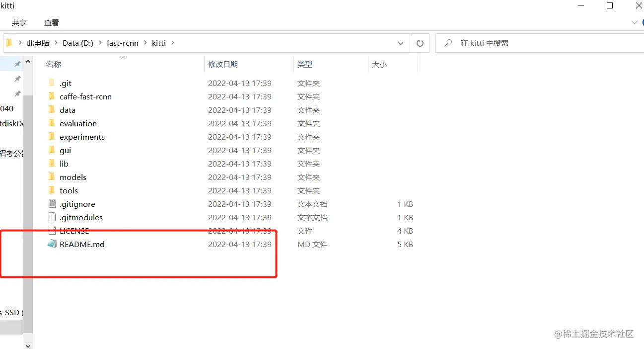Viewport: 644px width, 349px height.
Task: Expand chevron after 此电脑 in path
Action: [x=56, y=43]
